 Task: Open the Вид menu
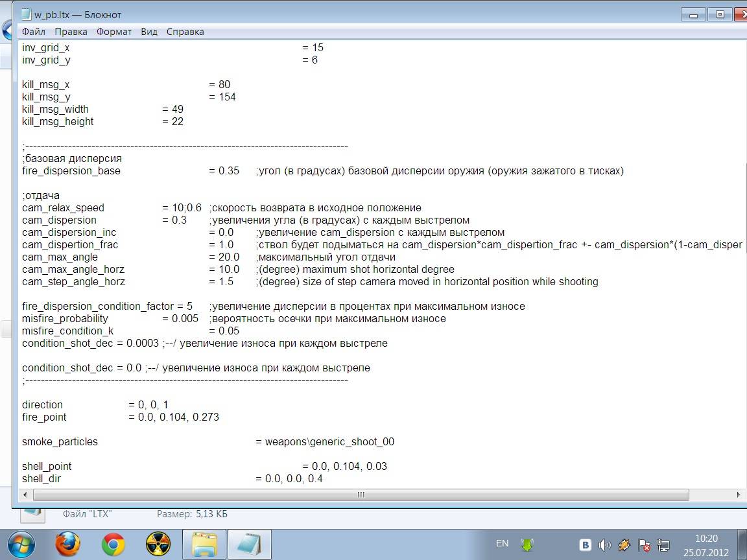[x=149, y=32]
